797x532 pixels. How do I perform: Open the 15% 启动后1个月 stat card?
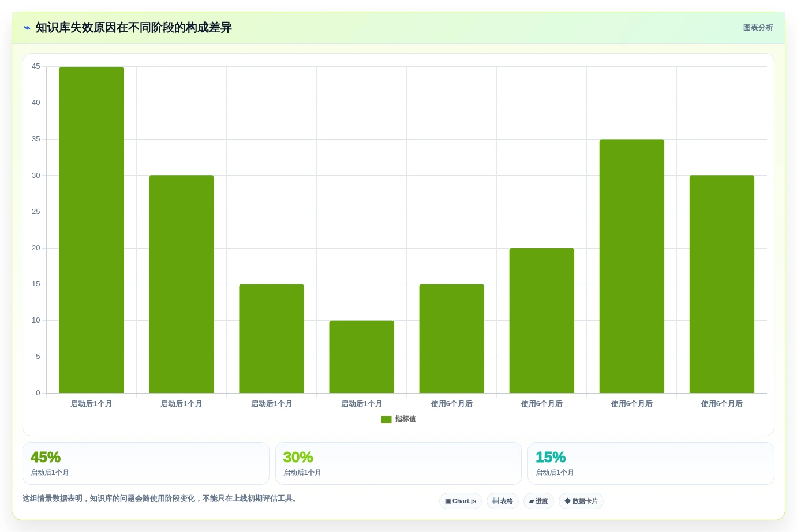651,463
